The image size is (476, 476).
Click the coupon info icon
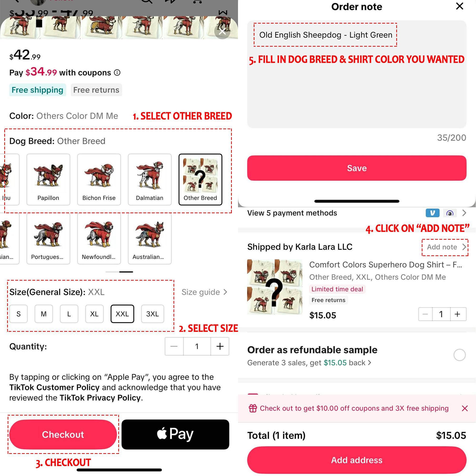tap(117, 73)
